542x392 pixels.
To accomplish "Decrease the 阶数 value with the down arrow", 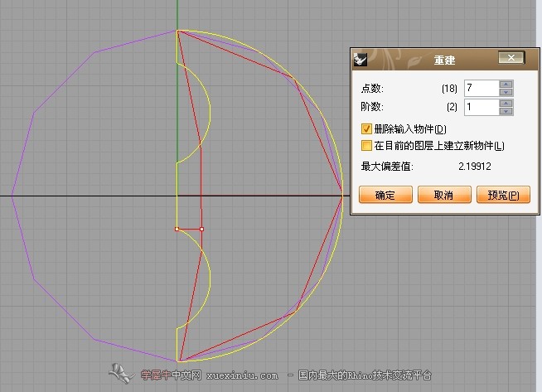I will pyautogui.click(x=506, y=111).
